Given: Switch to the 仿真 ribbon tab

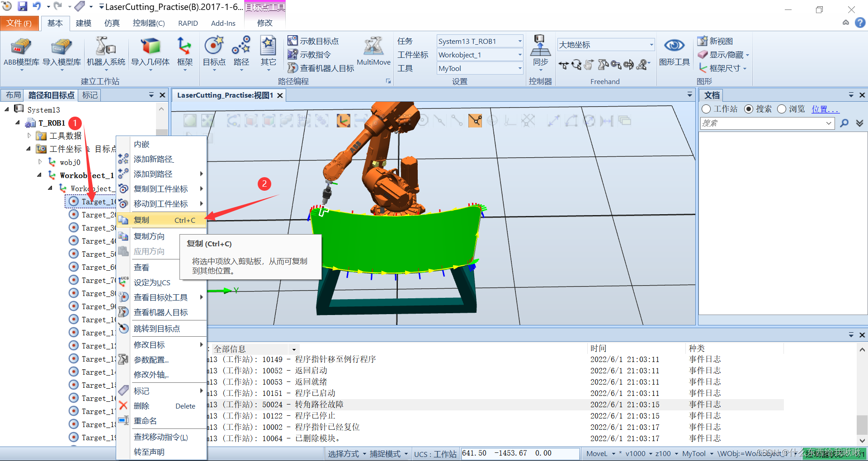Looking at the screenshot, I should 112,23.
